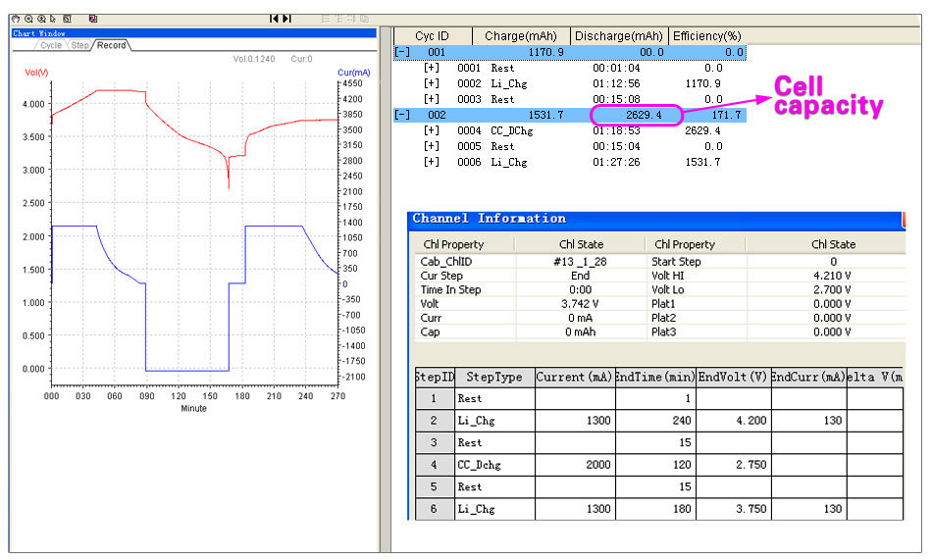This screenshot has height=560, width=932.
Task: Expand step 0002 Li_Chg
Action: [432, 83]
